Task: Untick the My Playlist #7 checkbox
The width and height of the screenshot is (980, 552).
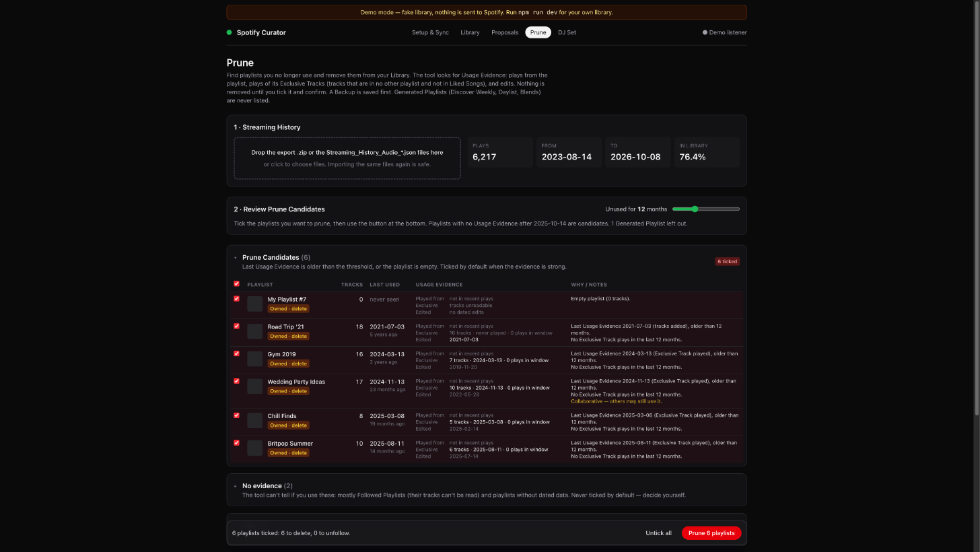Action: coord(236,299)
